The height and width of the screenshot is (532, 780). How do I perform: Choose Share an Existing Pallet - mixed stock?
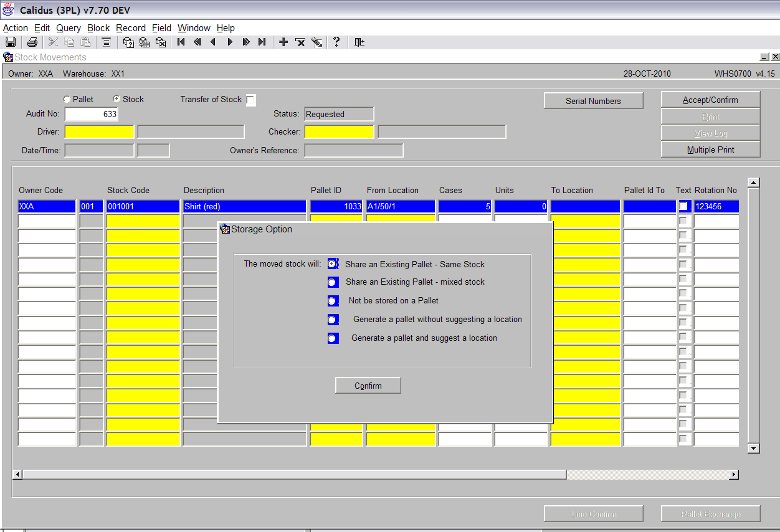pos(333,282)
